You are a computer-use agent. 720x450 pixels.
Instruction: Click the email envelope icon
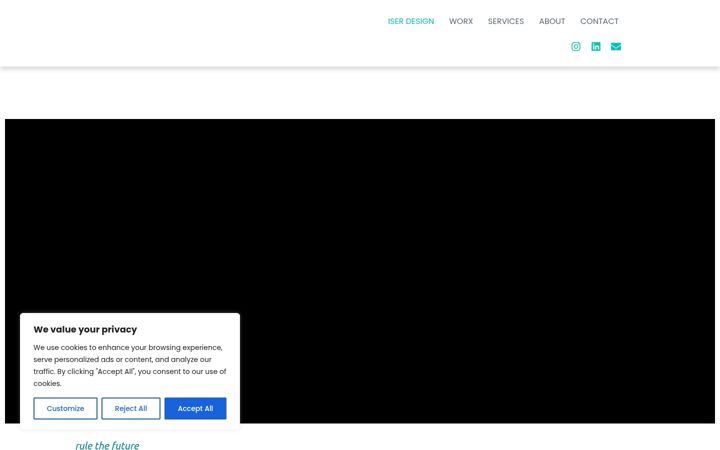(616, 46)
